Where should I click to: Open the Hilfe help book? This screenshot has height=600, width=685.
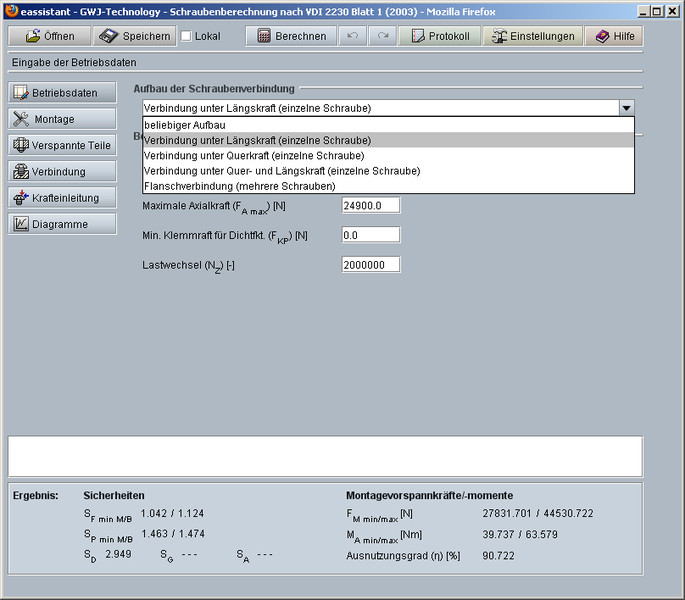pyautogui.click(x=615, y=36)
